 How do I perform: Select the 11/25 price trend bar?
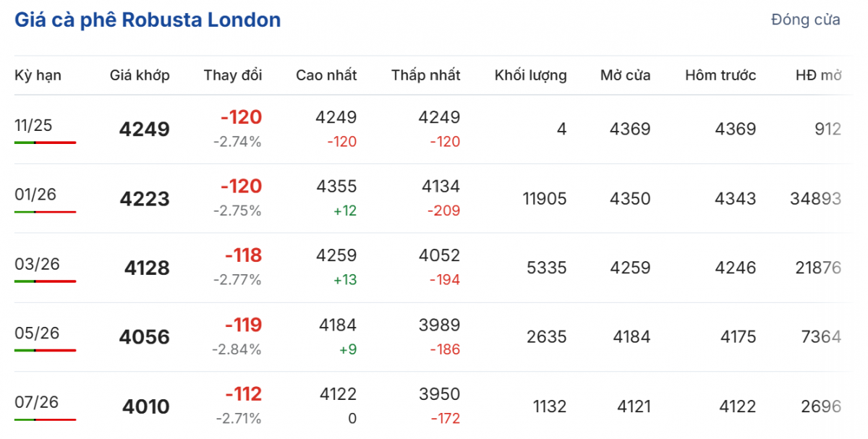tap(45, 143)
